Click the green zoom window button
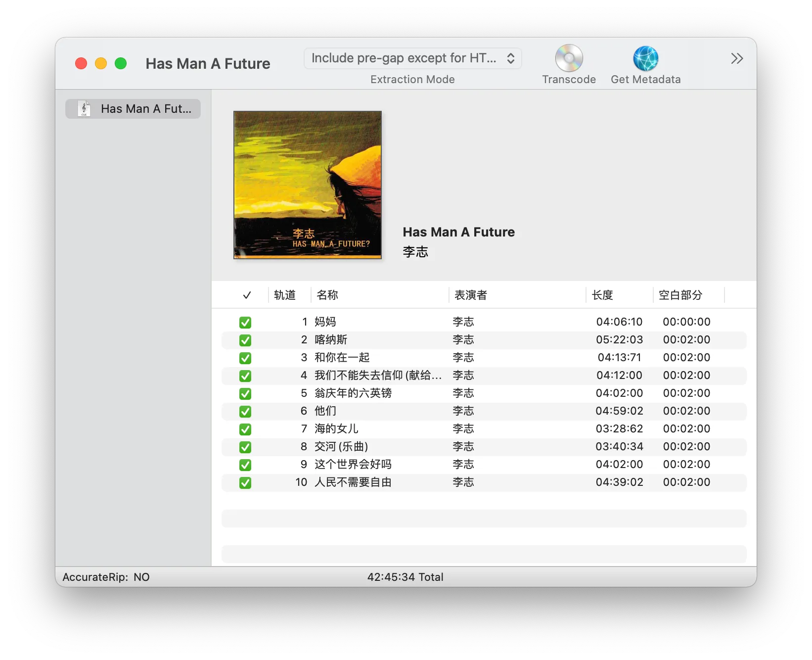The height and width of the screenshot is (660, 812). click(x=121, y=63)
